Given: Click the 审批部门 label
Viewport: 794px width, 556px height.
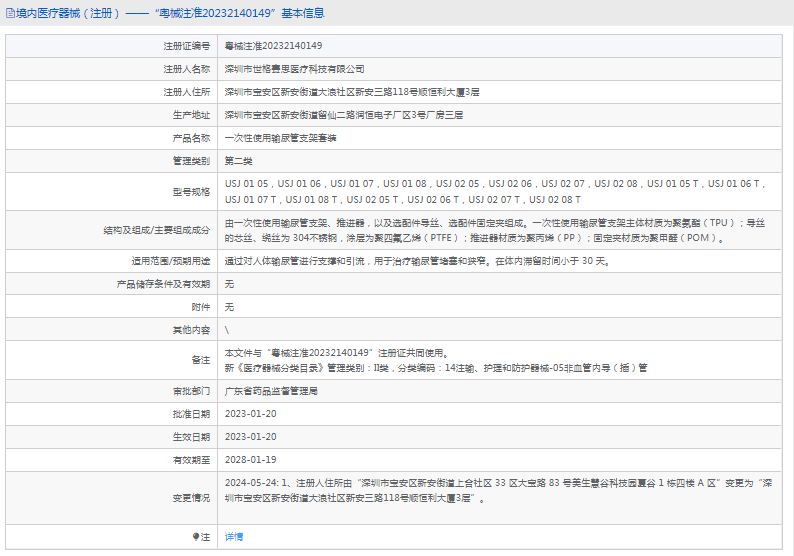Looking at the screenshot, I should (191, 391).
